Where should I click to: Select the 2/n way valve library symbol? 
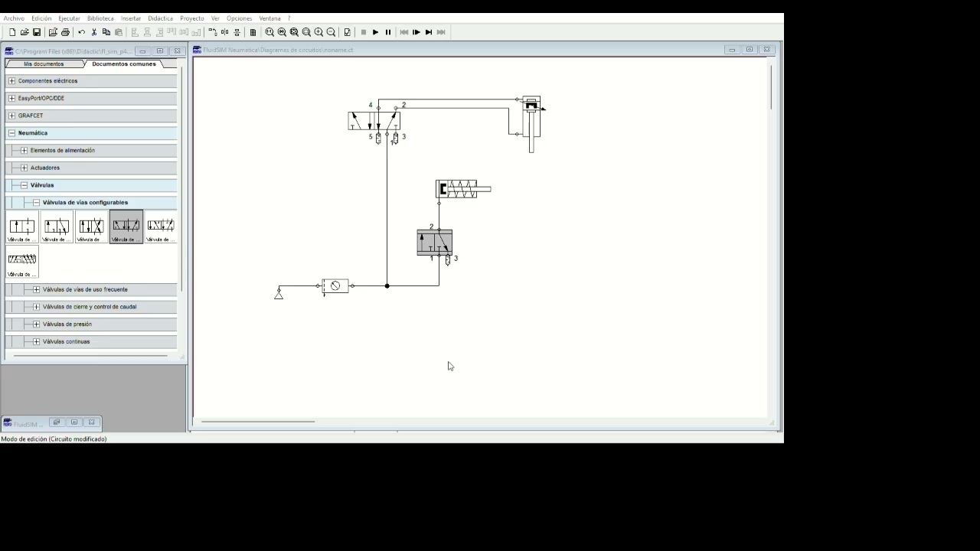pos(21,227)
